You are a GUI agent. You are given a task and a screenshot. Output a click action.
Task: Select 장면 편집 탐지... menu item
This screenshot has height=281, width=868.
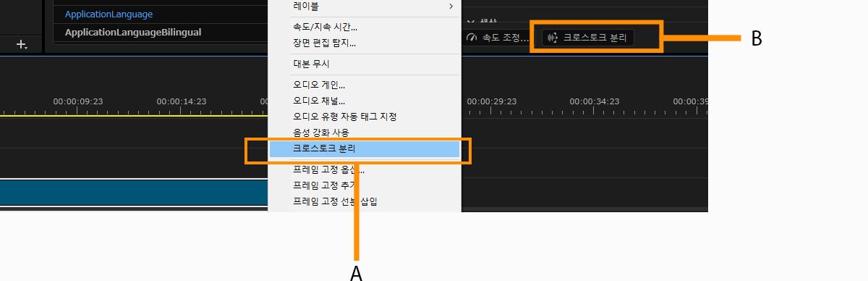pos(364,43)
